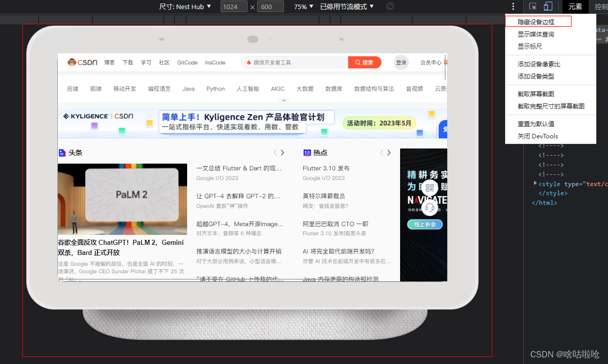Click the 登录 button
The image size is (608, 364).
click(401, 62)
